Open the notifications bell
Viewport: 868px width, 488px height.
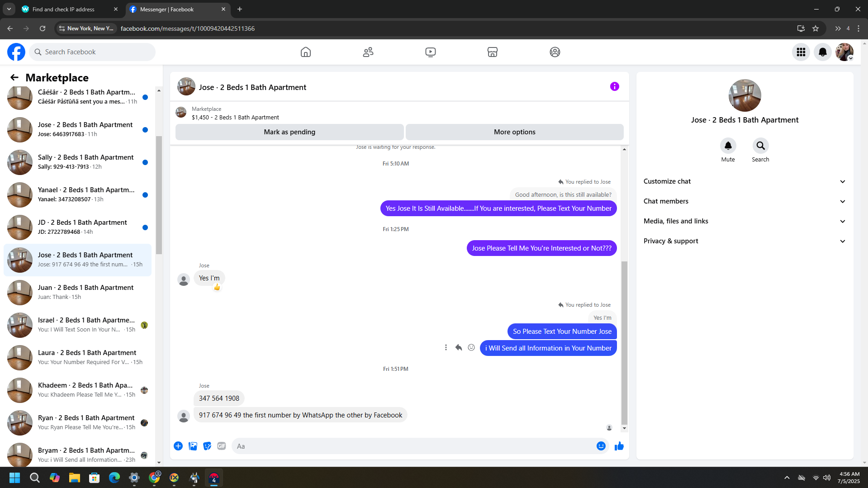[823, 52]
